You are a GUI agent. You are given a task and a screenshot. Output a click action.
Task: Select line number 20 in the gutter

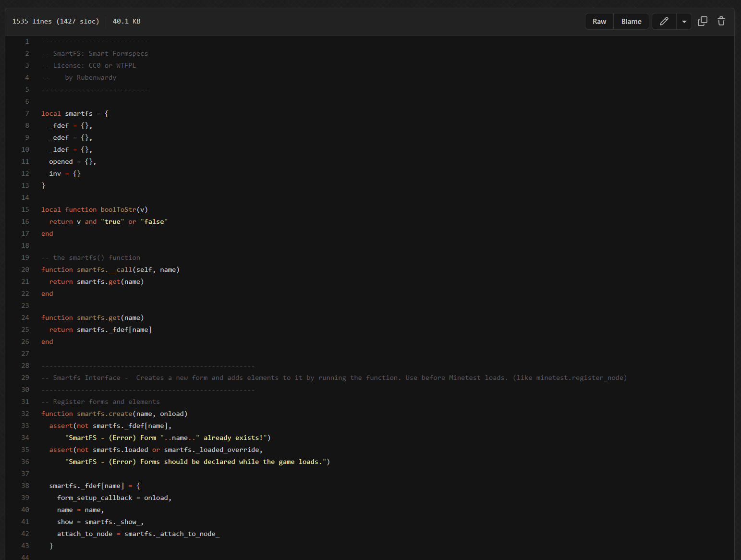click(25, 270)
